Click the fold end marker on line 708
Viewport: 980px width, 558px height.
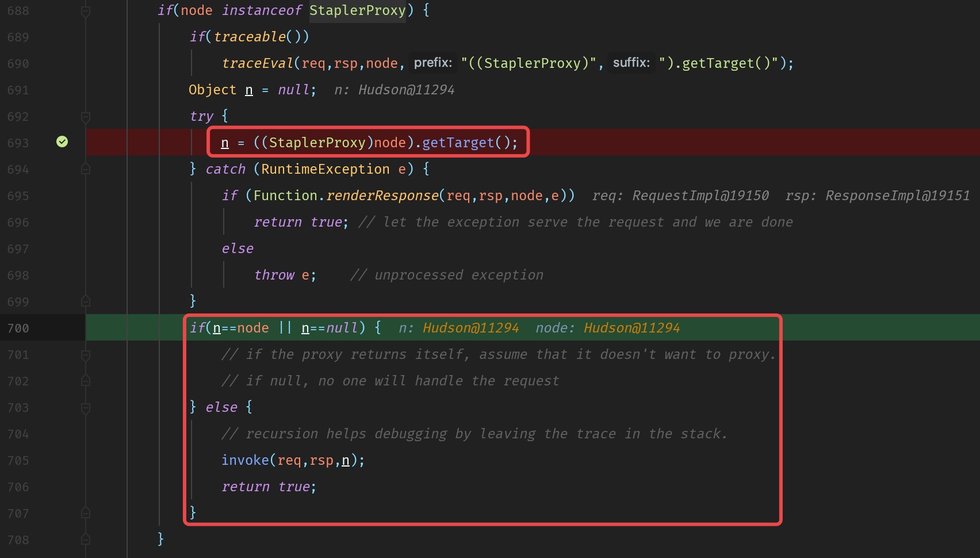(86, 540)
